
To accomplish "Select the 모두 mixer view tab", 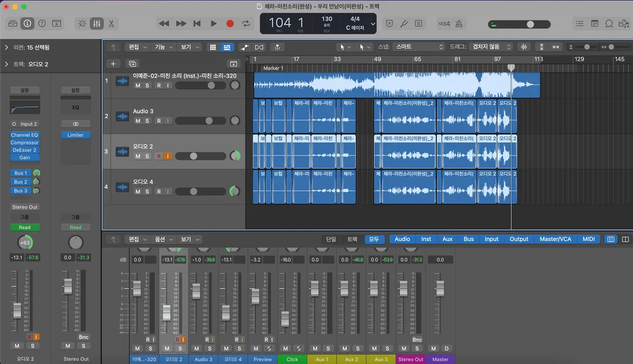I will 374,239.
